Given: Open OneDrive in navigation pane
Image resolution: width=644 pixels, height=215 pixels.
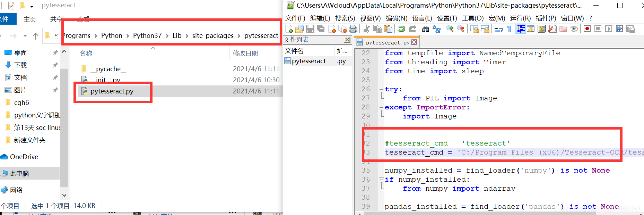Looking at the screenshot, I should point(24,157).
